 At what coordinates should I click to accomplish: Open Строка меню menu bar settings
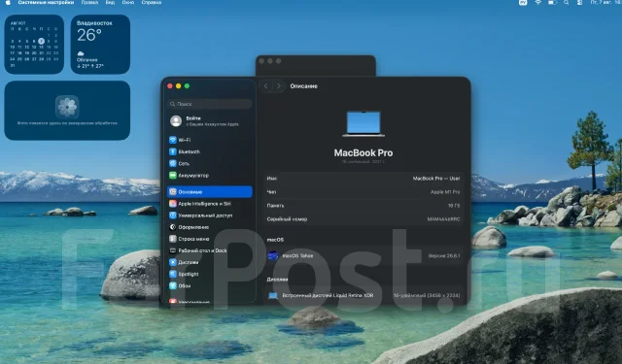point(210,239)
